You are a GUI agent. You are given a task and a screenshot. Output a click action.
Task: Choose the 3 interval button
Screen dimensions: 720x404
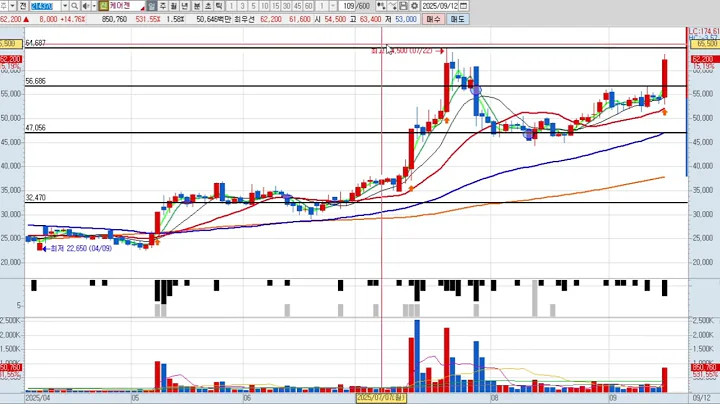(x=242, y=6)
